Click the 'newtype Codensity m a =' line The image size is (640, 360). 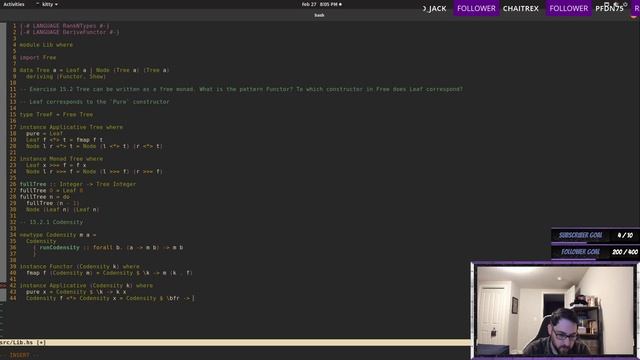click(58, 235)
